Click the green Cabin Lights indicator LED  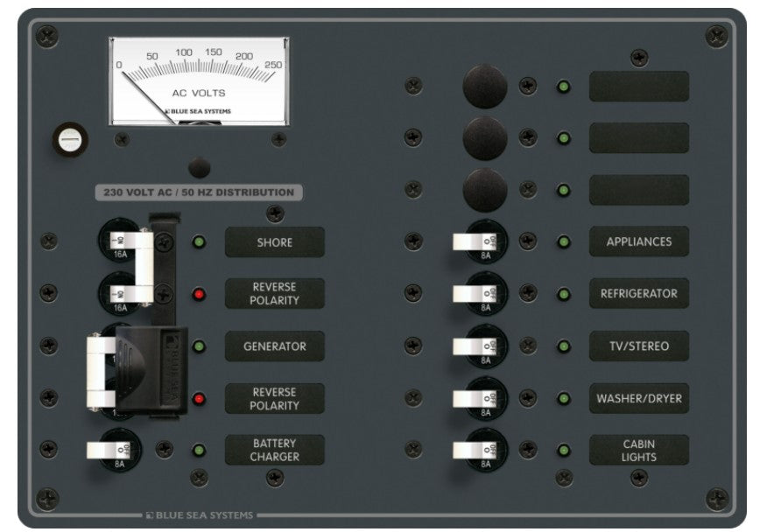click(x=565, y=451)
